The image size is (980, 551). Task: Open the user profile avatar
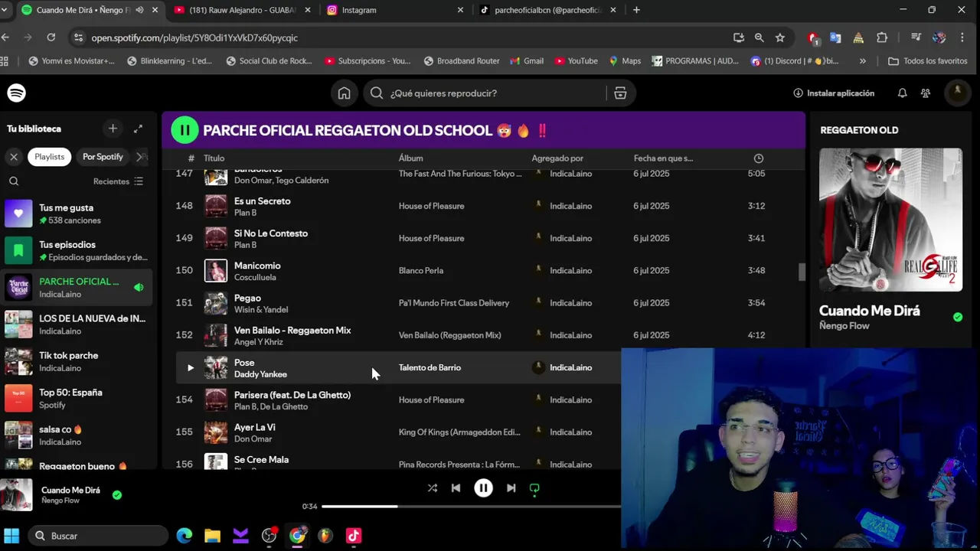[957, 93]
